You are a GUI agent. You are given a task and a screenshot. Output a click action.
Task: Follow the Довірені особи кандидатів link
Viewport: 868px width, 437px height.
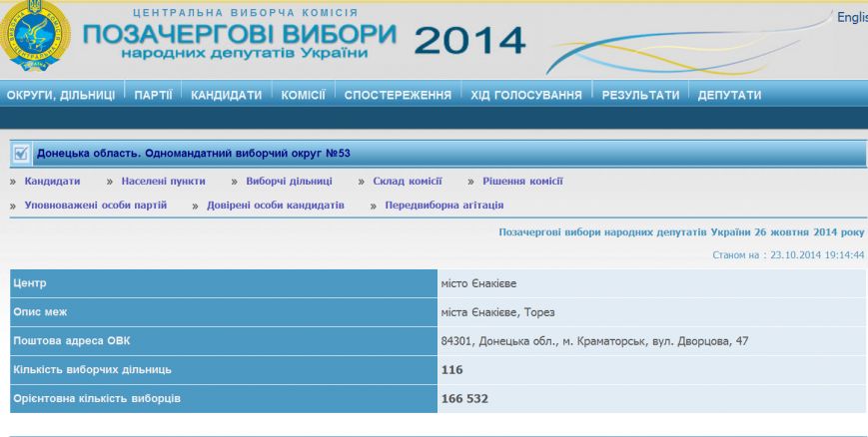point(275,206)
